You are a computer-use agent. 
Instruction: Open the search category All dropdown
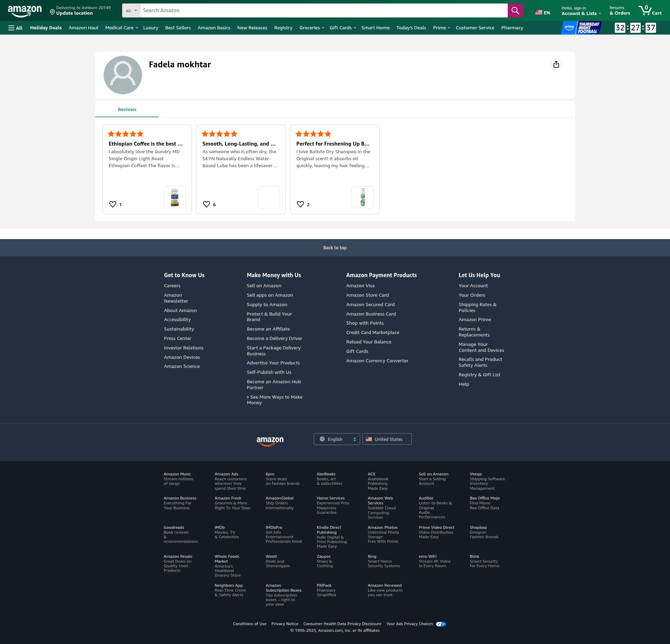point(131,10)
